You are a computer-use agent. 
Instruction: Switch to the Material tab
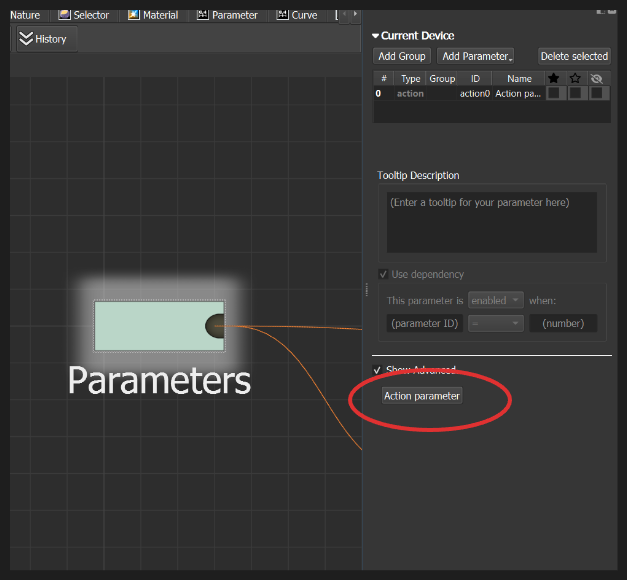[153, 15]
